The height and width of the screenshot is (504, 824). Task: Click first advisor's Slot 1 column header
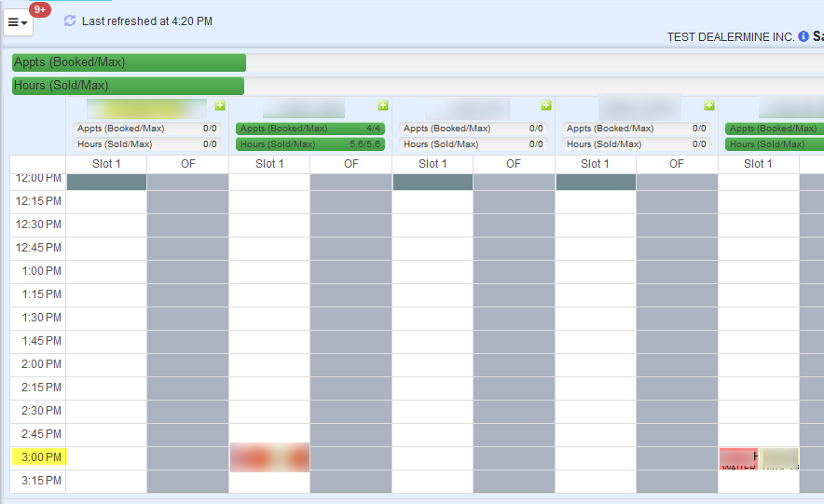click(106, 164)
